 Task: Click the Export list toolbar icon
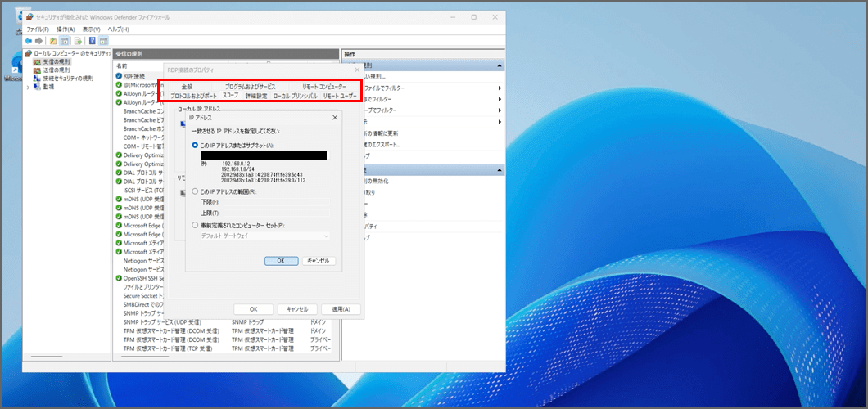(x=79, y=40)
